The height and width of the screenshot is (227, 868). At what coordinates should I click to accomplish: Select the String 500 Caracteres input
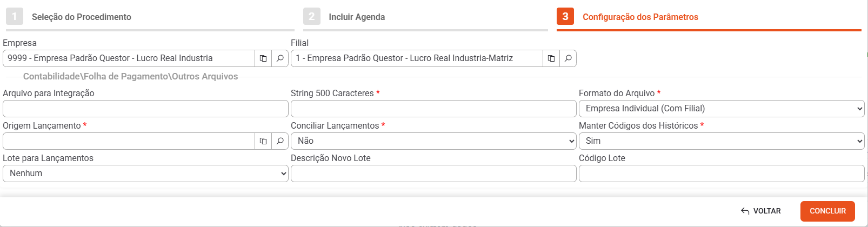433,109
